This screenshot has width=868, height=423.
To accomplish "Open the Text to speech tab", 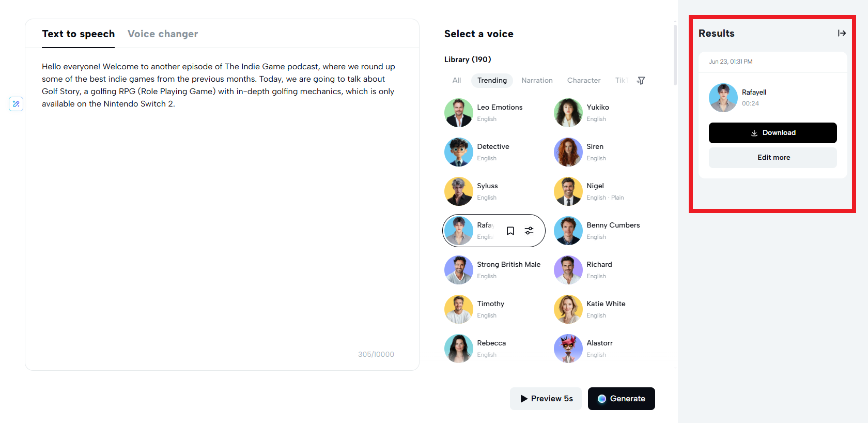I will [79, 34].
